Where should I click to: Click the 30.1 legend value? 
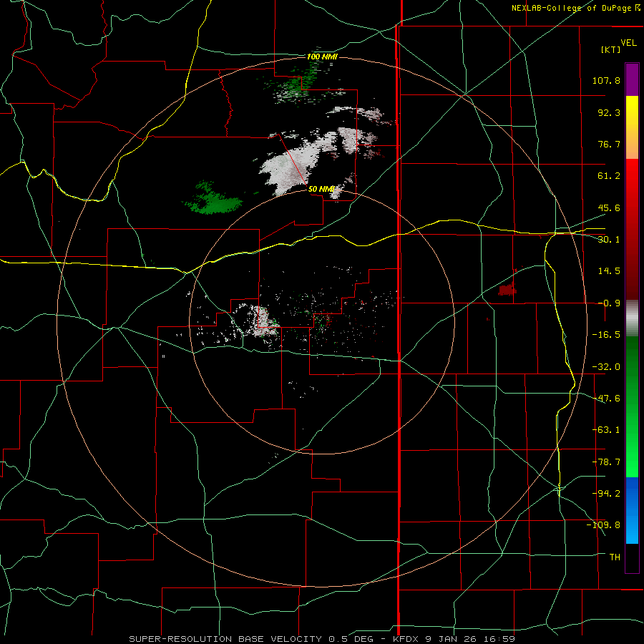(x=609, y=240)
